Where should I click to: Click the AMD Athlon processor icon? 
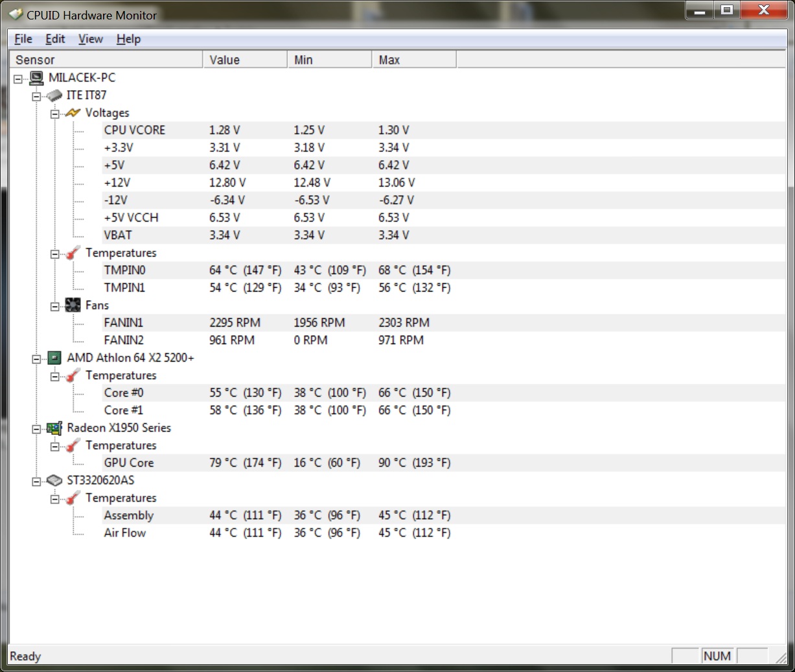click(x=54, y=358)
